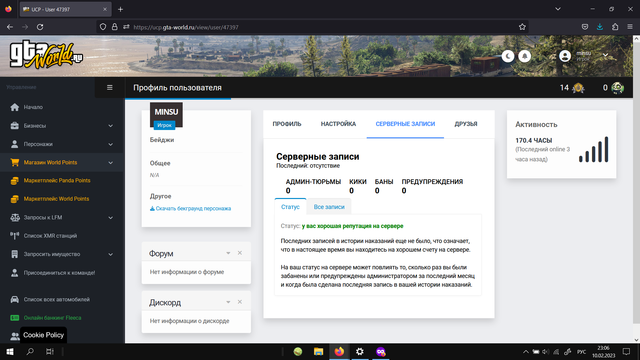Open Firefox extensions puzzle icon
640x360 pixels.
615,27
